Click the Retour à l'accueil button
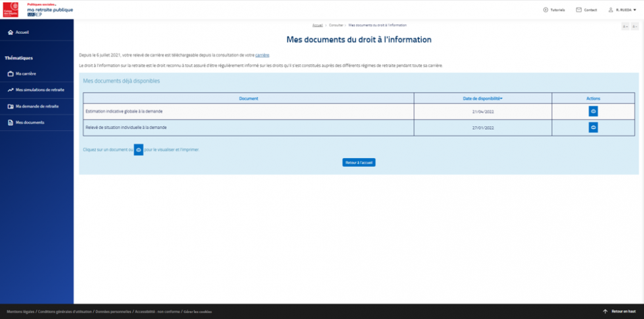This screenshot has width=644, height=319. point(359,163)
